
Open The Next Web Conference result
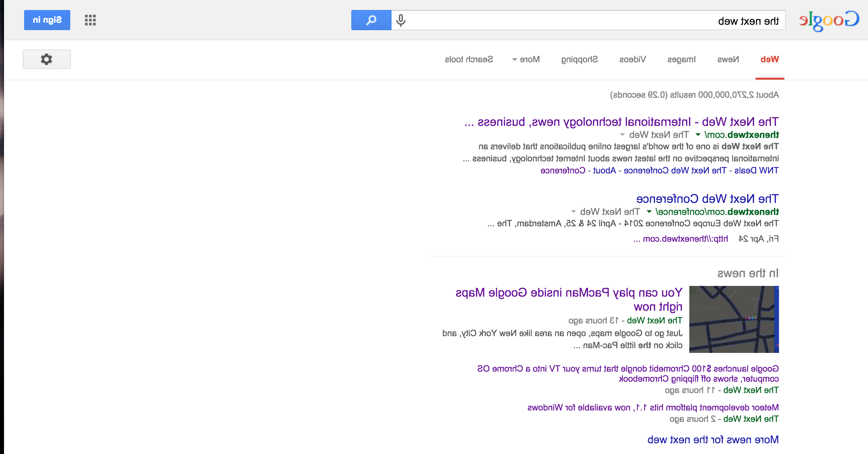[x=707, y=199]
